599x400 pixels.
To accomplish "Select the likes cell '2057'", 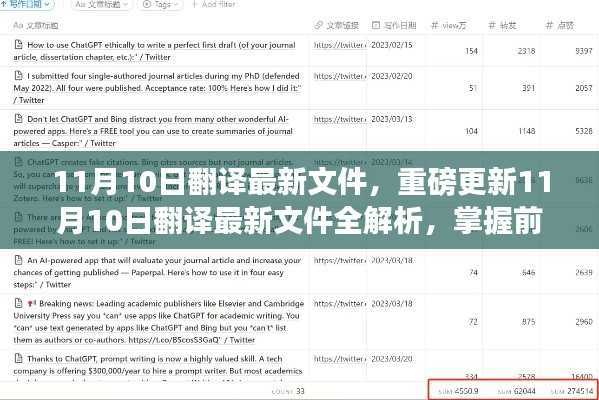I will pos(584,88).
